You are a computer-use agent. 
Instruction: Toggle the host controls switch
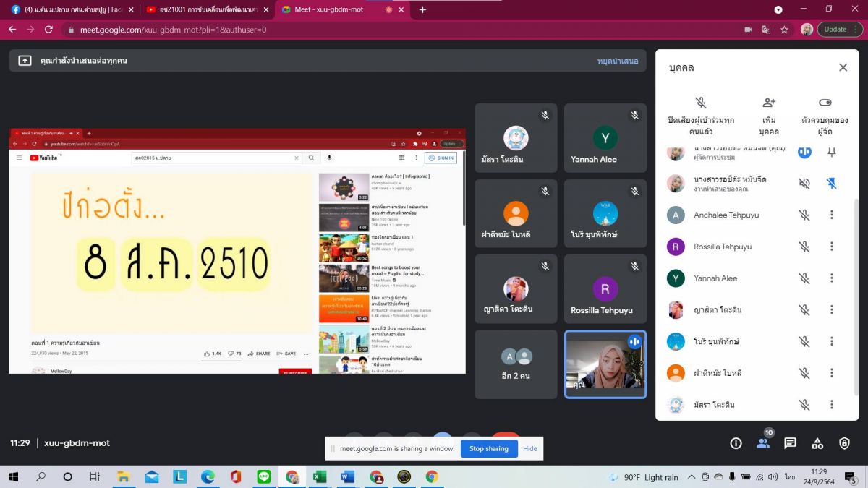coord(825,103)
